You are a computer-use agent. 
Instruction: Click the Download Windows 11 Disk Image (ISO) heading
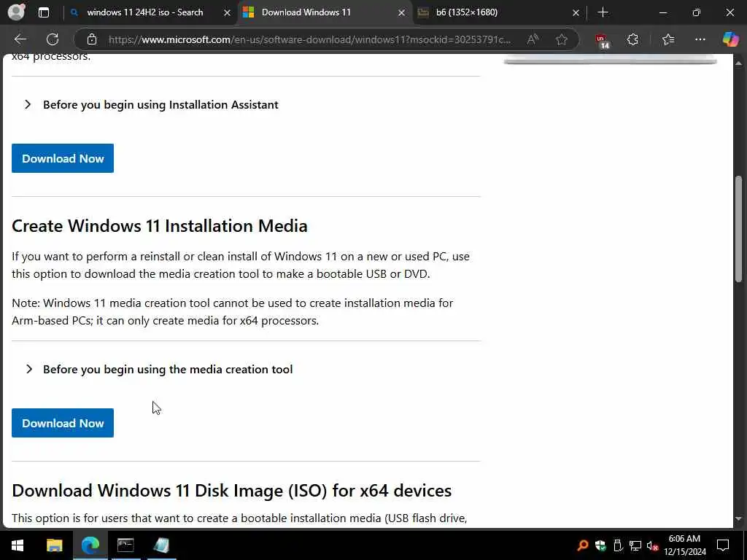tap(231, 491)
